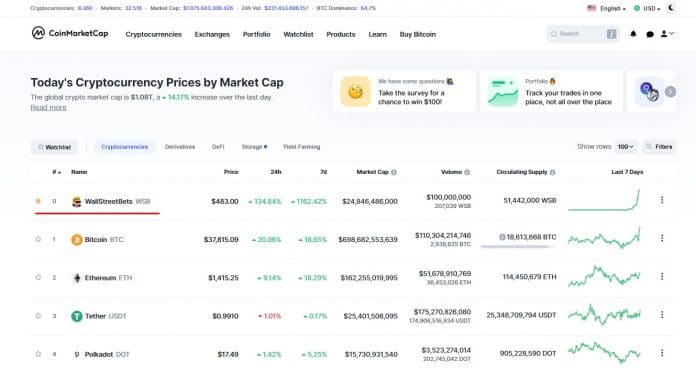Click the Portfolio chart card icon
This screenshot has height=373, width=696.
(x=503, y=91)
